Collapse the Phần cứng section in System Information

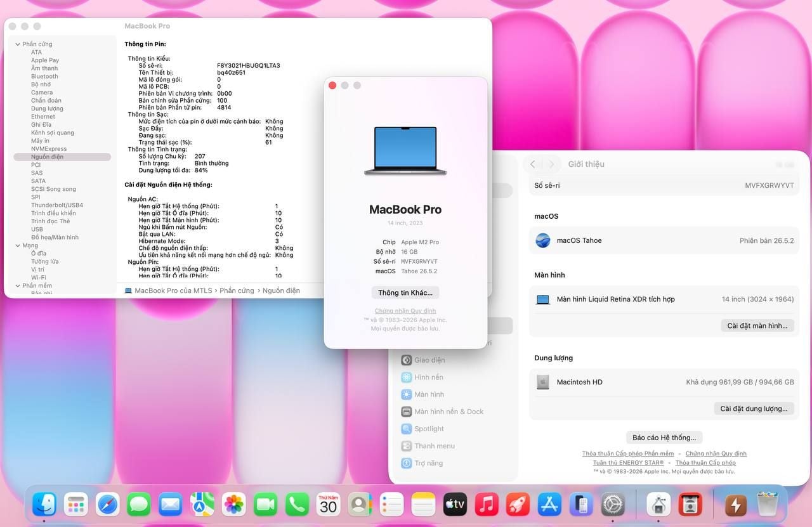(18, 44)
